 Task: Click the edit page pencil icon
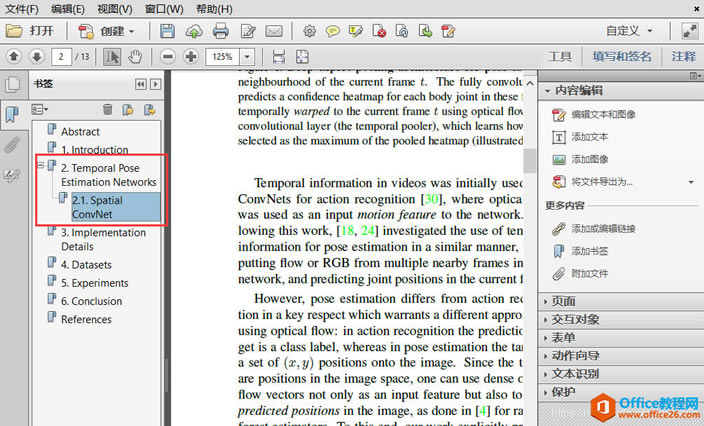[248, 31]
